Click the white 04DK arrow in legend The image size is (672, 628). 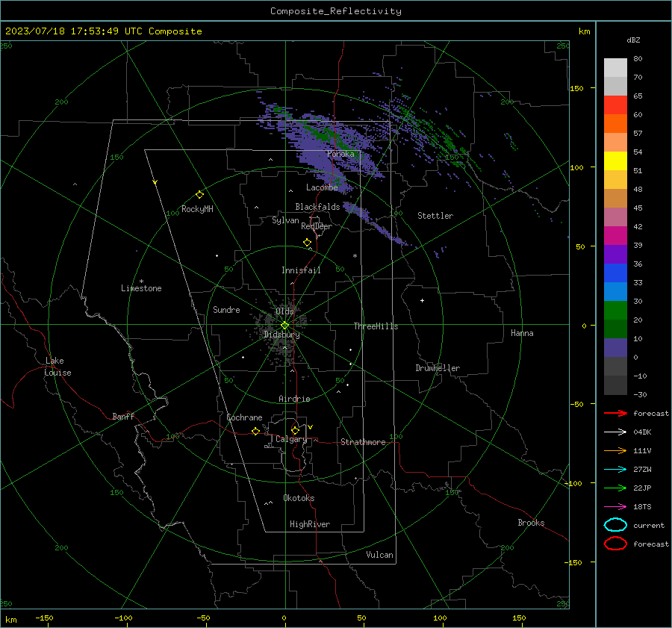(x=615, y=432)
